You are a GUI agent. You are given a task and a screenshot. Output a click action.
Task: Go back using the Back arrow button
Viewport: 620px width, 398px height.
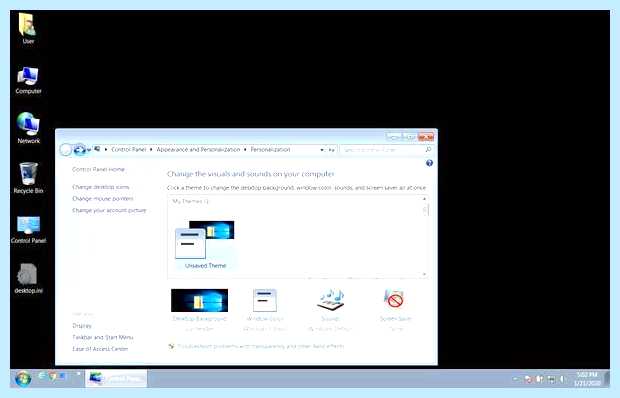click(66, 150)
